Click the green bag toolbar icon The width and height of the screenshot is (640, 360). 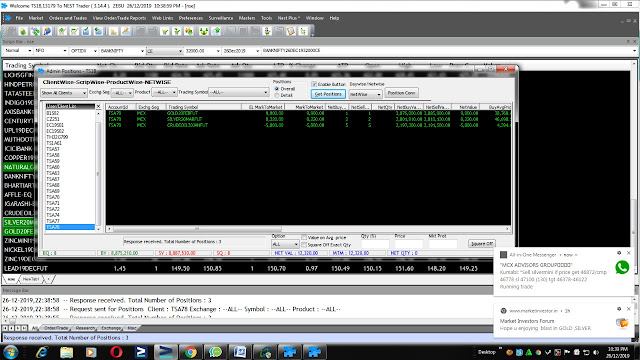click(23, 31)
